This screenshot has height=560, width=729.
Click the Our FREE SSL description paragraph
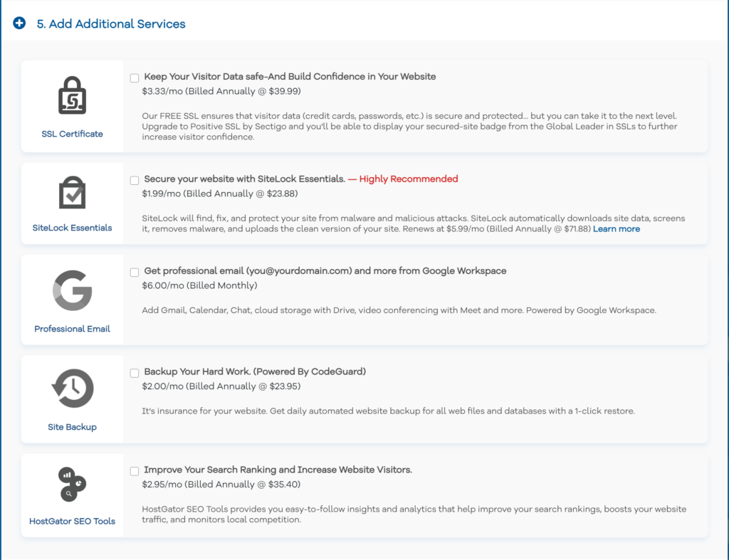pos(409,127)
